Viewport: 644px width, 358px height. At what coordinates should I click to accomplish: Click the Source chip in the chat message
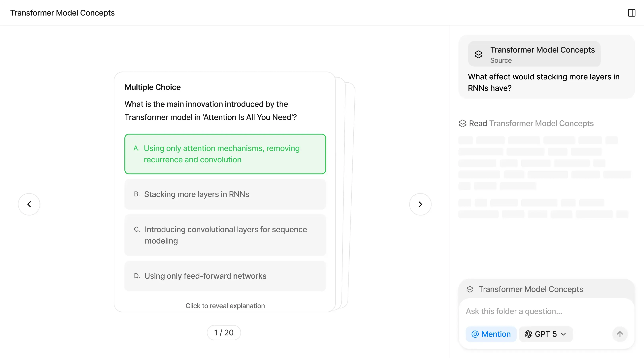(x=534, y=54)
